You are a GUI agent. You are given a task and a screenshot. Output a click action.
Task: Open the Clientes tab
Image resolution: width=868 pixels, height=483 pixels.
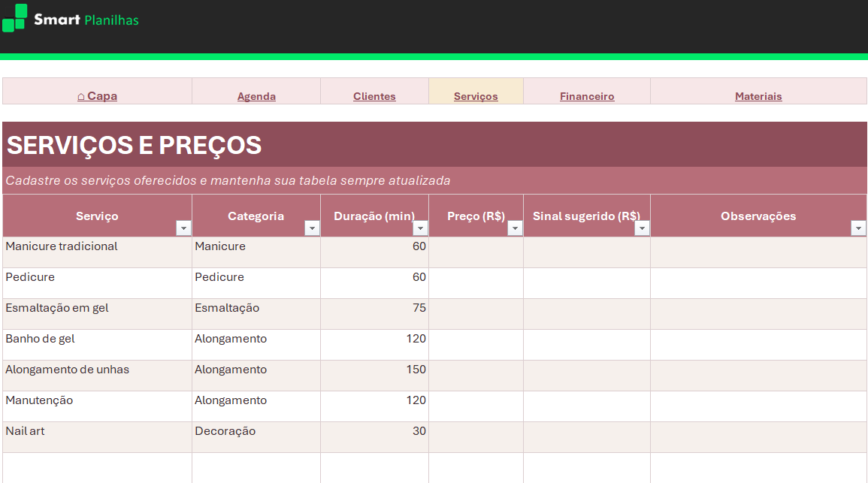click(x=374, y=96)
